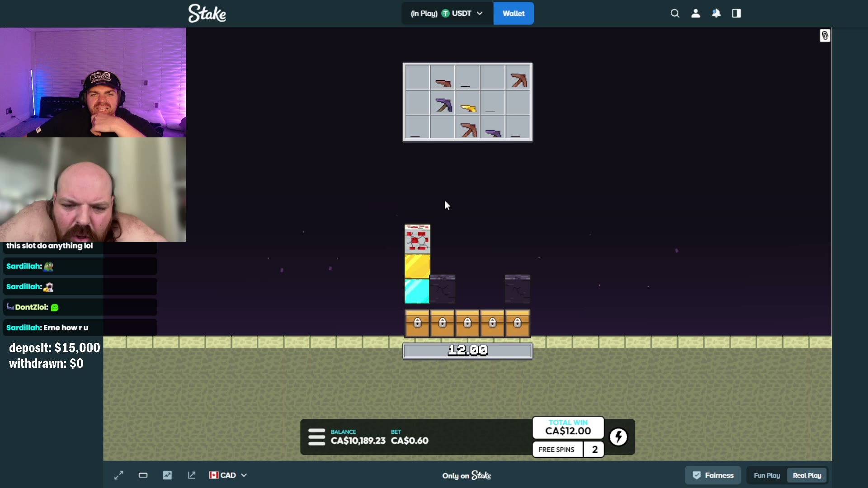Click the 12.00 win amount bar
Viewport: 868px width, 488px height.
coord(467,351)
